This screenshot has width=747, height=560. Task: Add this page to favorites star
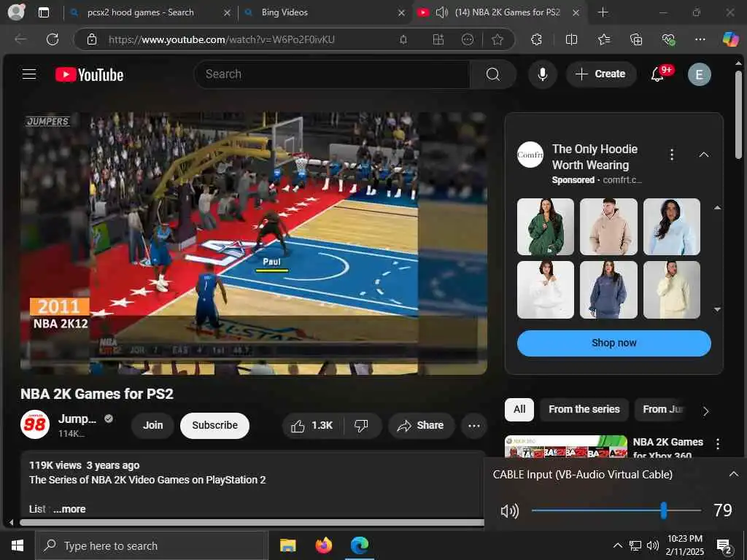pos(497,39)
